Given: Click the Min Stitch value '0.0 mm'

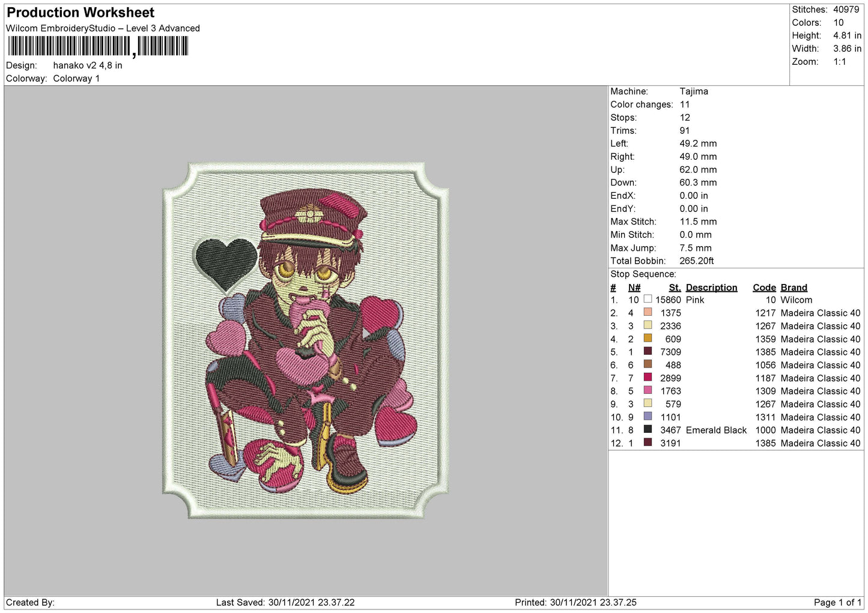Looking at the screenshot, I should click(x=696, y=235).
